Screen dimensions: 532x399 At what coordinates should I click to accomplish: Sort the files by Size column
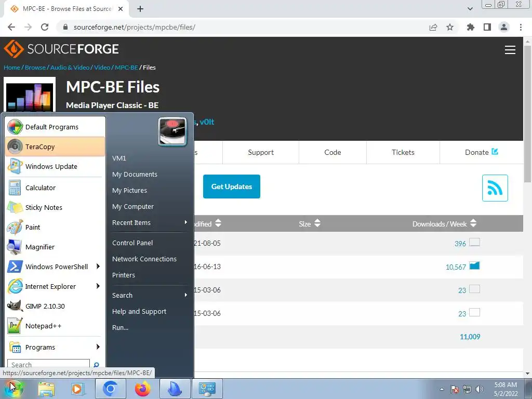[x=310, y=223]
